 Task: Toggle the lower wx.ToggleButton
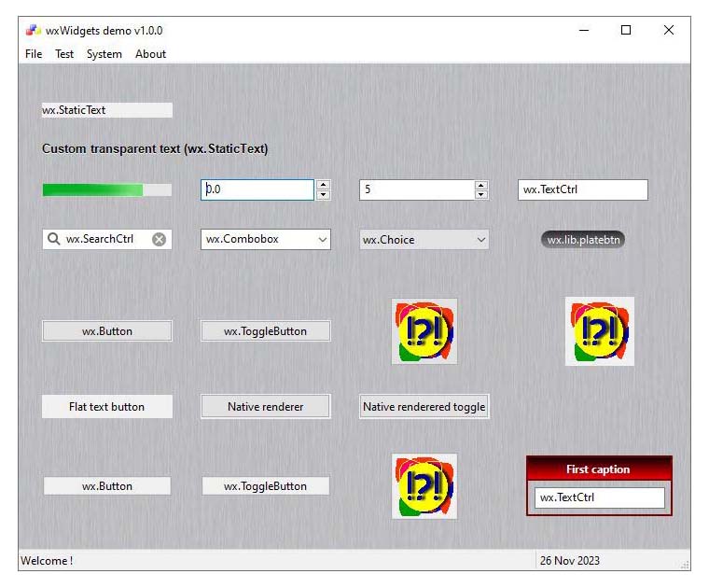pyautogui.click(x=266, y=486)
